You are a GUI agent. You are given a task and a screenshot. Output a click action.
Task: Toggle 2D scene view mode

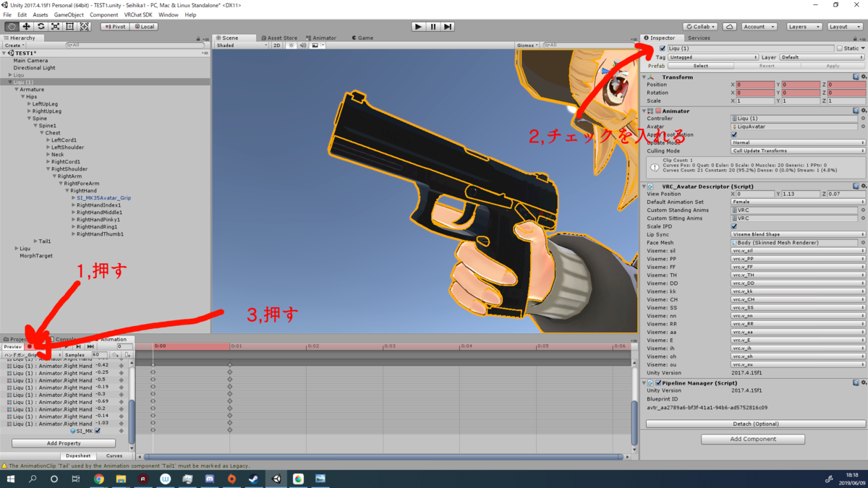click(276, 46)
